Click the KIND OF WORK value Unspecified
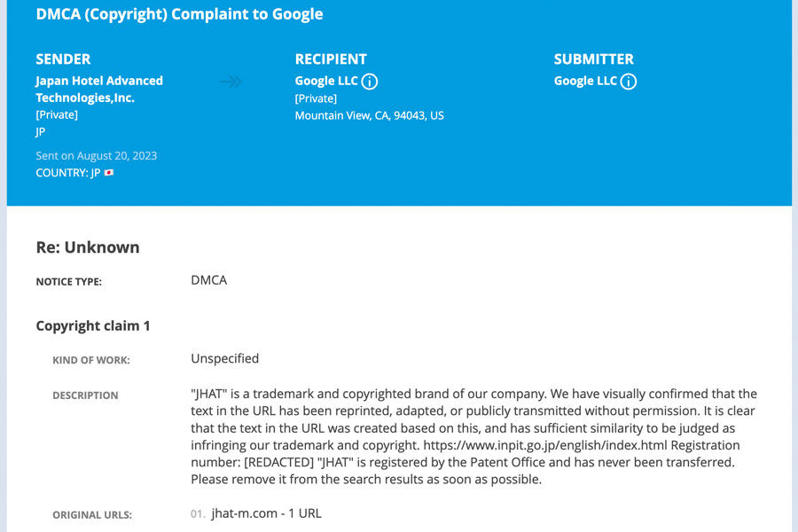This screenshot has height=532, width=798. [x=225, y=359]
